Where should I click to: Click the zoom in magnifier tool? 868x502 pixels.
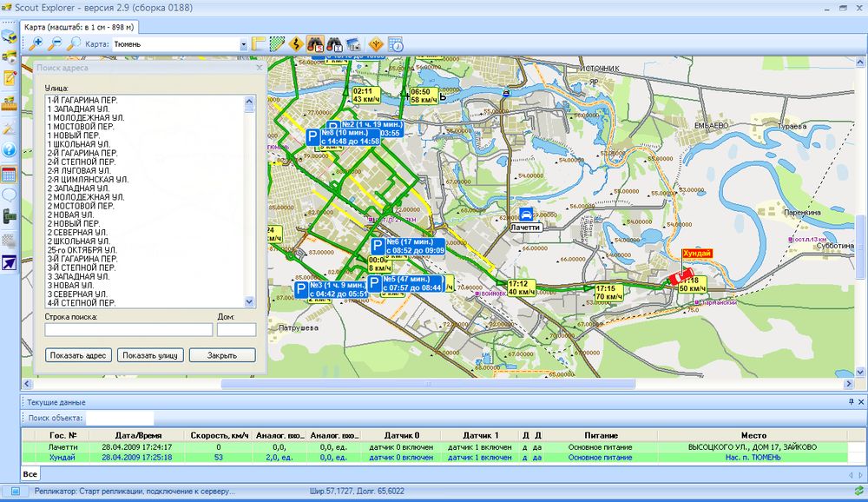[x=36, y=43]
